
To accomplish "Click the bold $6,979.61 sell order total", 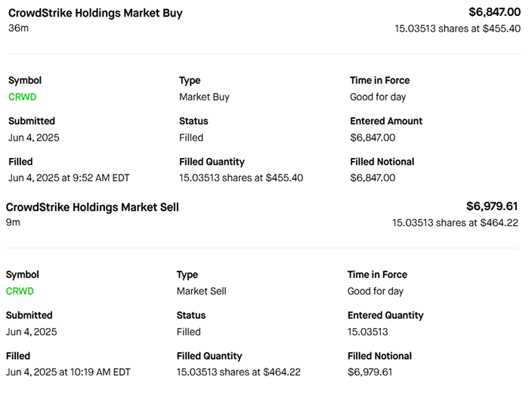I will click(x=492, y=206).
